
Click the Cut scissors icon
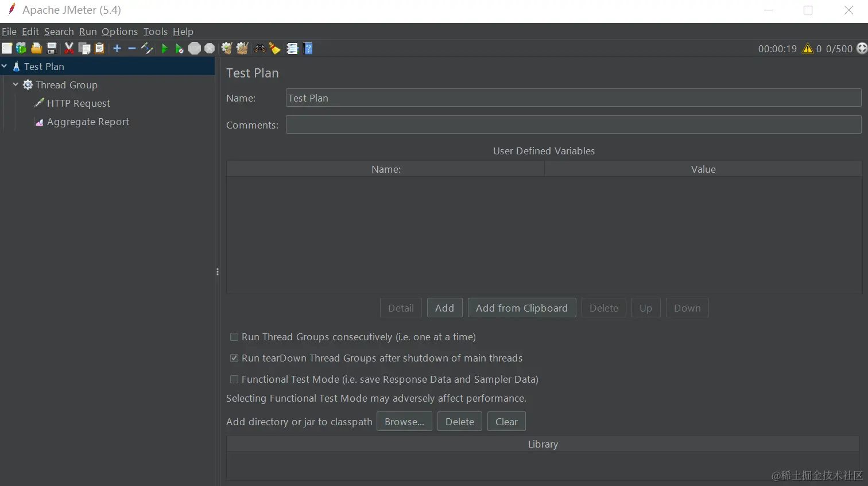point(69,49)
